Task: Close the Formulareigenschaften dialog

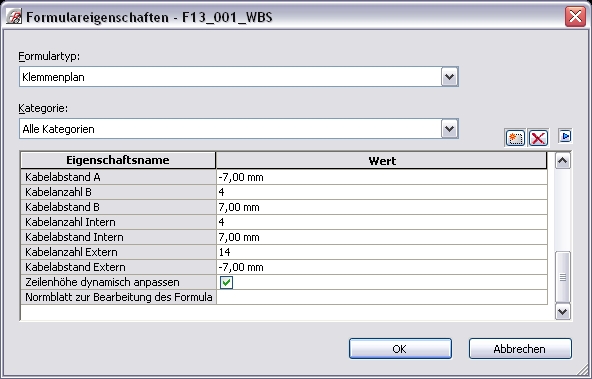Action: pos(575,17)
